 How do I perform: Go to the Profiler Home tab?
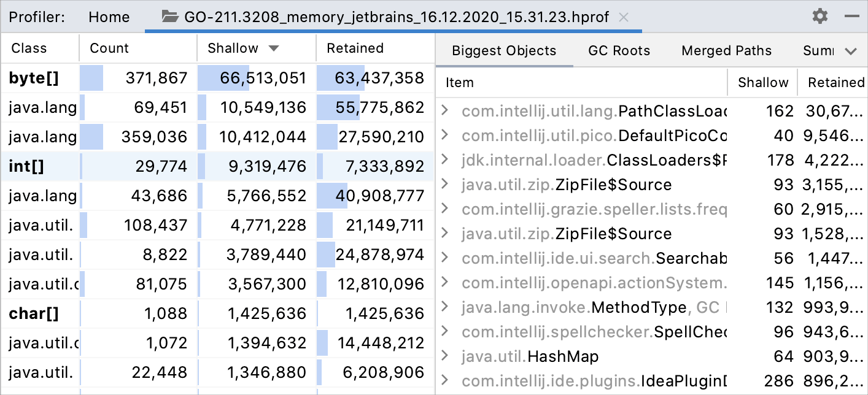point(108,17)
